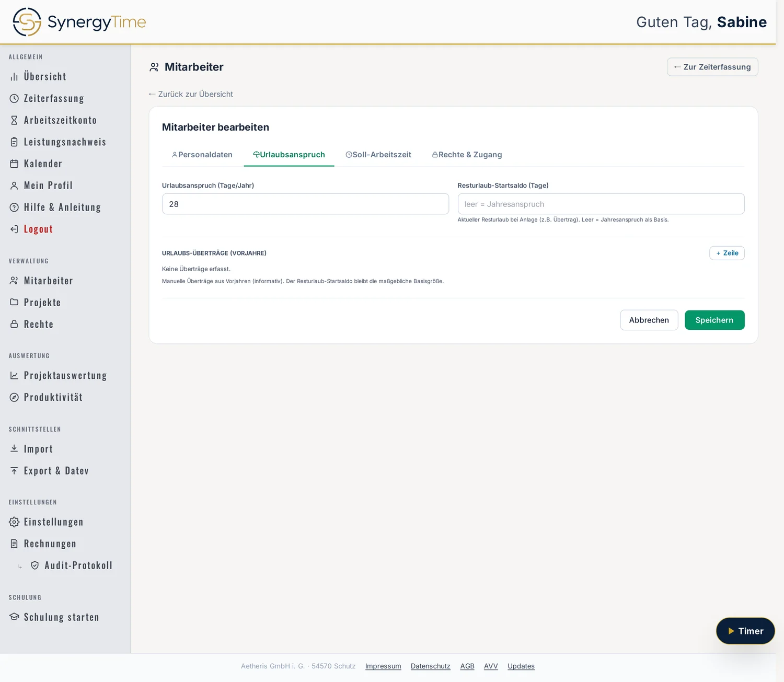Select the Rechte & Zugang tab

[467, 155]
